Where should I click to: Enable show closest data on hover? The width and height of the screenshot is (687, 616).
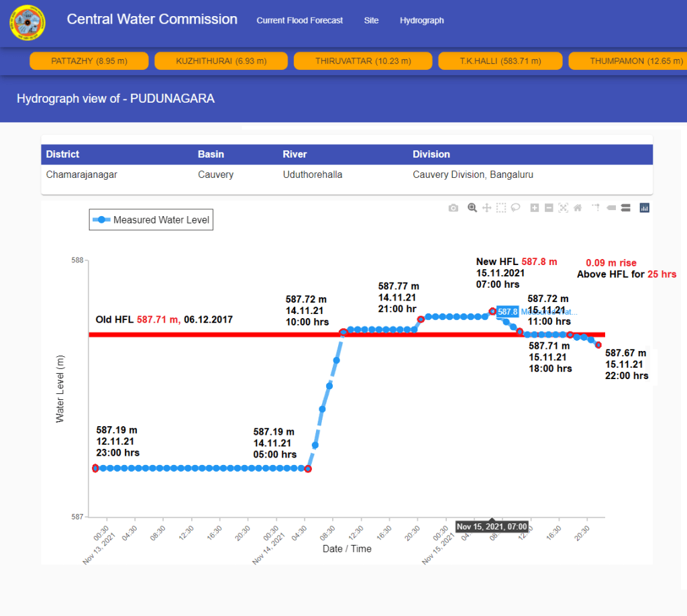tap(611, 208)
